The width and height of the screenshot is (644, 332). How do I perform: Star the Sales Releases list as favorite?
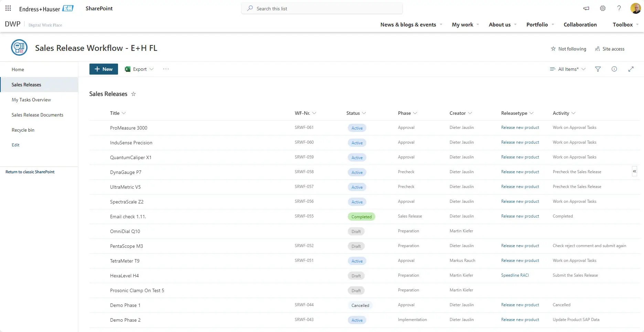(133, 94)
